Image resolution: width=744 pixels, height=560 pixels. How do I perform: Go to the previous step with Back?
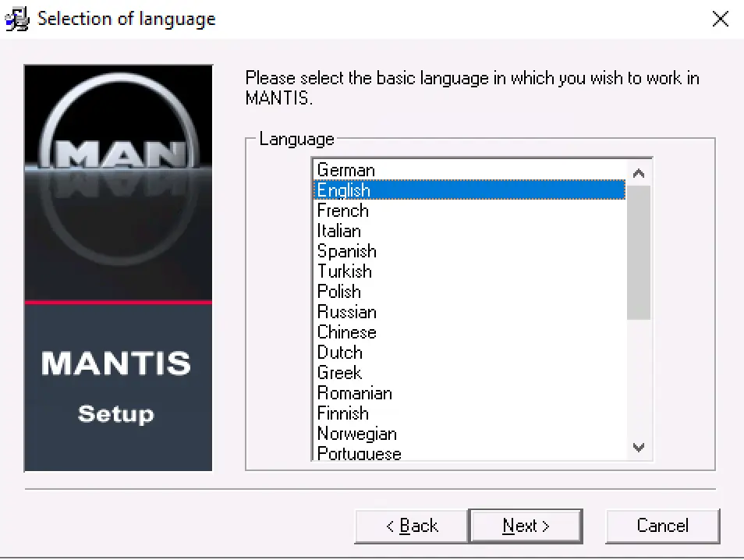(412, 526)
